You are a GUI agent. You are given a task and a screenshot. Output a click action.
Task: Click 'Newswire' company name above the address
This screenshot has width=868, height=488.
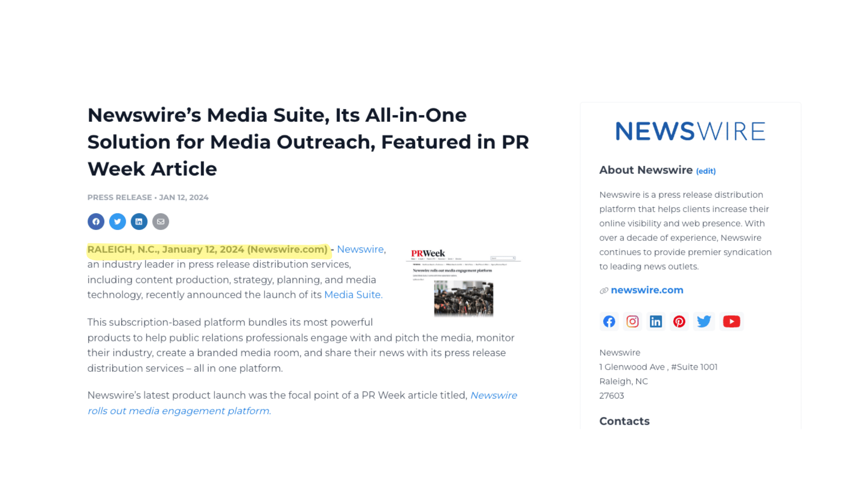tap(620, 353)
